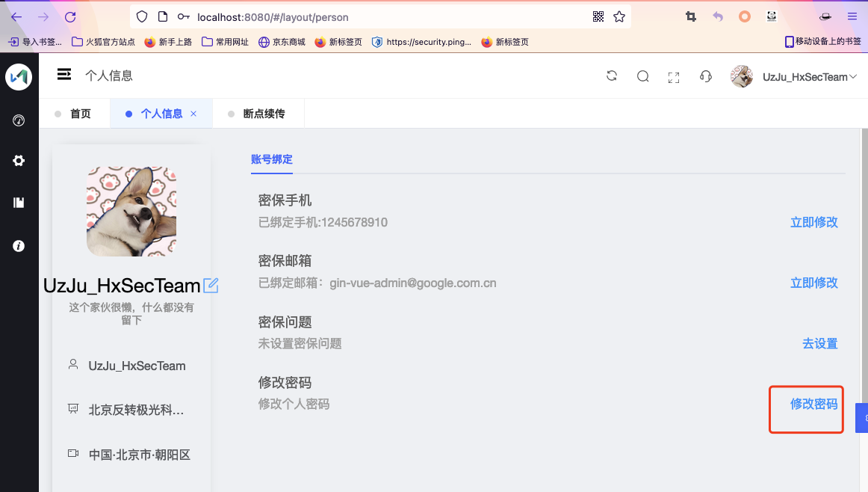The image size is (868, 492).
Task: Open search with the magnifier icon
Action: coord(642,76)
